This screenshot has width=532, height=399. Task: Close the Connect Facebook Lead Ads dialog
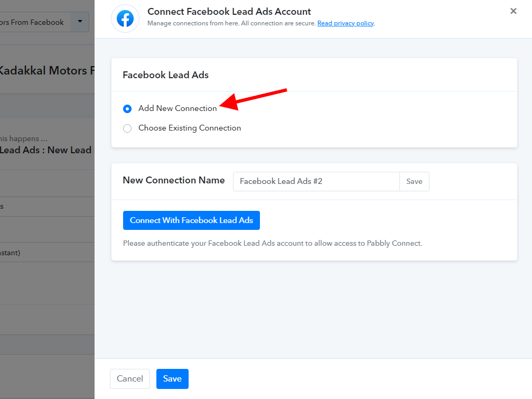[513, 11]
